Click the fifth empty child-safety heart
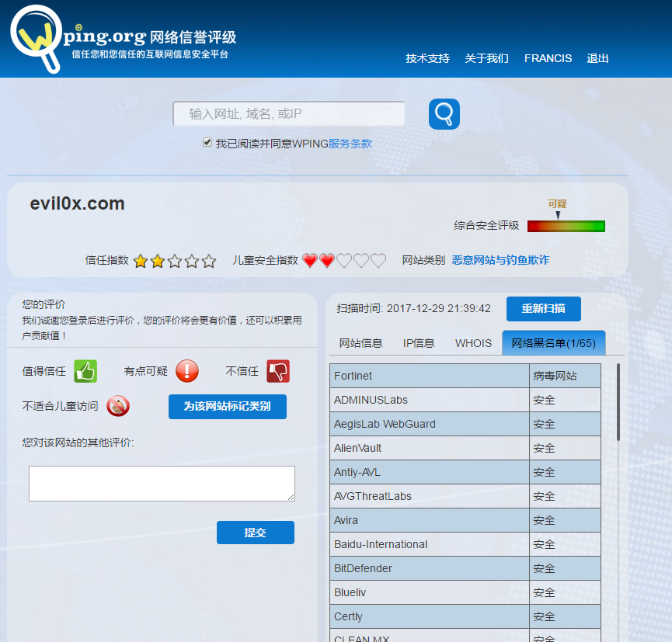The width and height of the screenshot is (672, 642). pos(378,260)
